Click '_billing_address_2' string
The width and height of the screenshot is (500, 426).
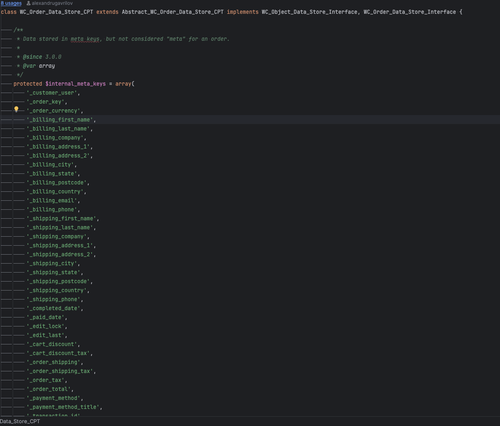coord(58,156)
